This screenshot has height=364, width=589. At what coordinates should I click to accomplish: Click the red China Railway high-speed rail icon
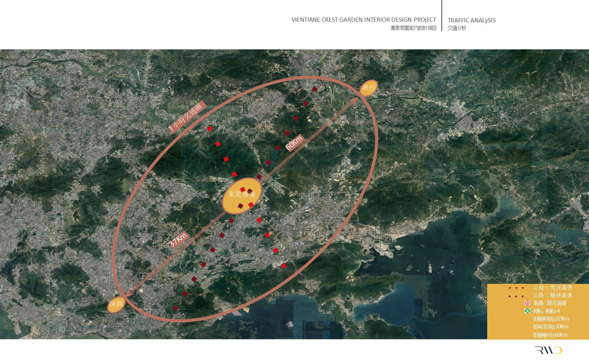pyautogui.click(x=527, y=303)
